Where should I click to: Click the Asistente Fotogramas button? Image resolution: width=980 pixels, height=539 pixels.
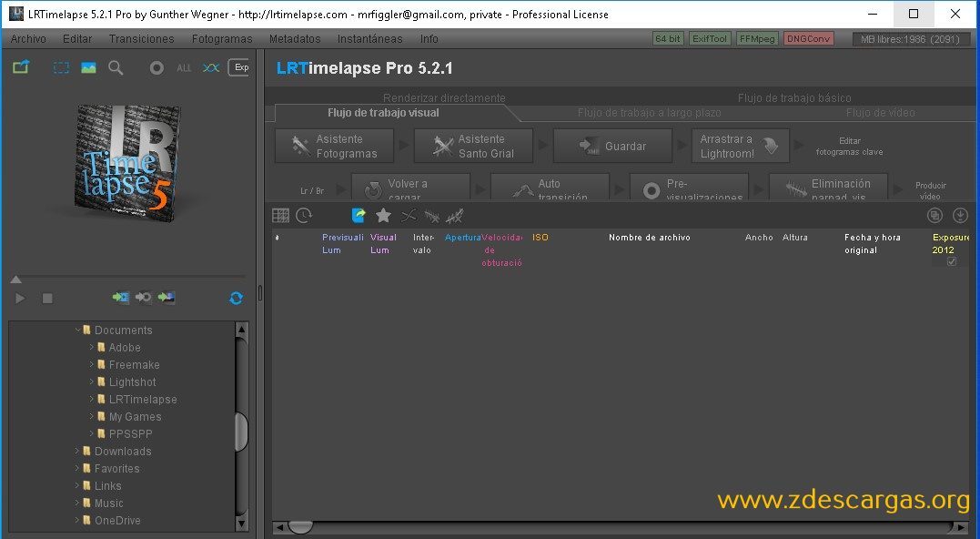tap(334, 146)
